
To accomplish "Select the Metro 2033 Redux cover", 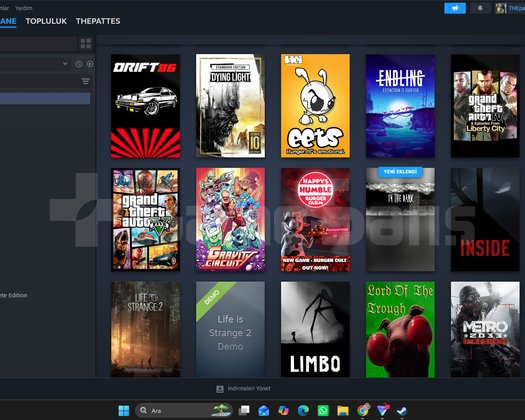I will click(485, 330).
